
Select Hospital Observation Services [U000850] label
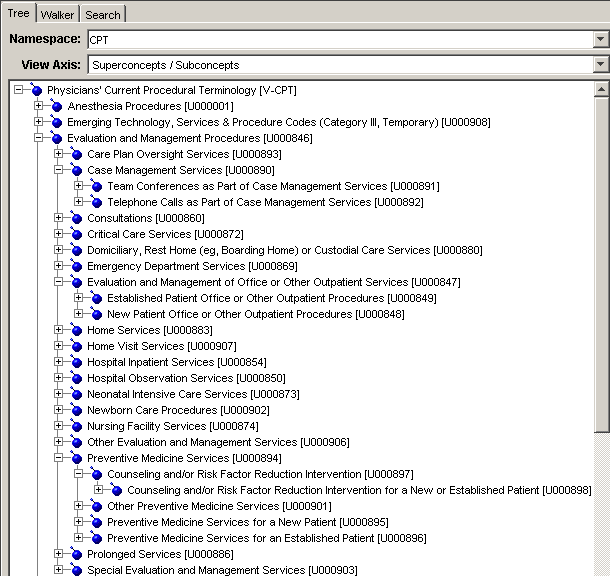point(186,378)
